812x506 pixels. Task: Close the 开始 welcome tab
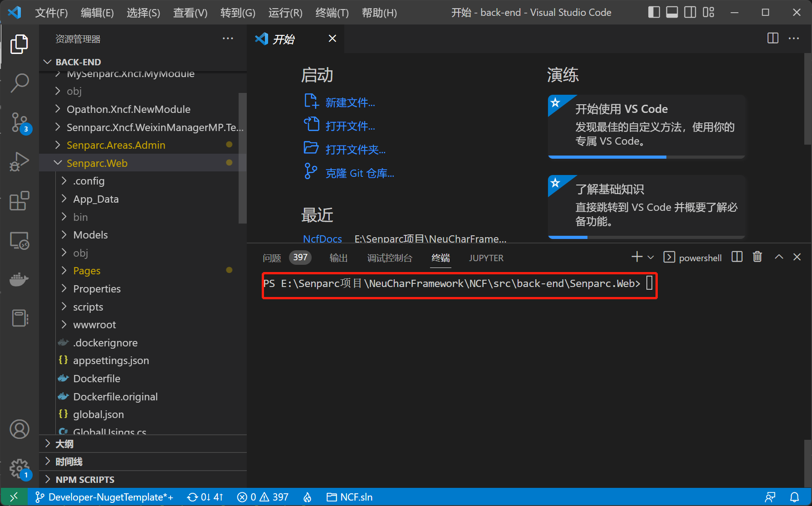pos(333,39)
